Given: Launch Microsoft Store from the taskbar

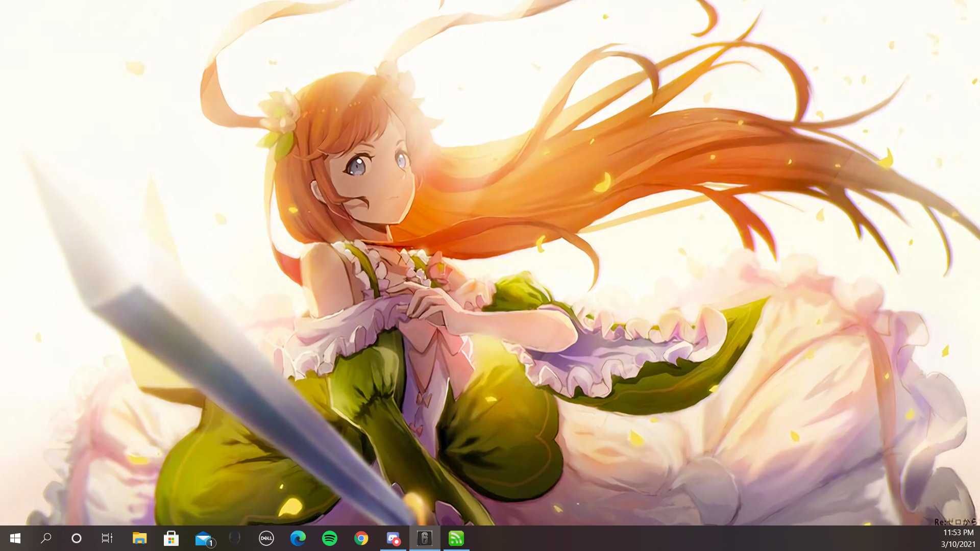Looking at the screenshot, I should (171, 538).
